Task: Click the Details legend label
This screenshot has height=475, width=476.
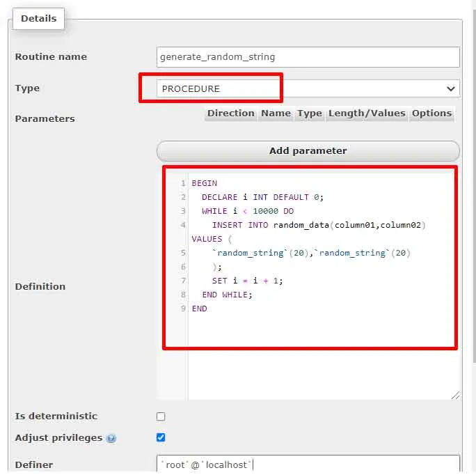Action: pos(38,19)
